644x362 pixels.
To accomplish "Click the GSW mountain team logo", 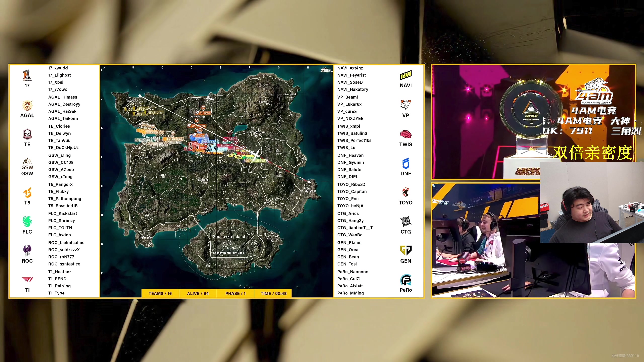I will coord(27,164).
